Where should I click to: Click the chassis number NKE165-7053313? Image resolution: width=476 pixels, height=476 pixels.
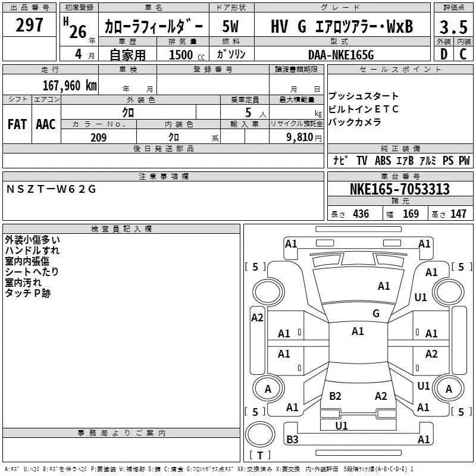[400, 189]
